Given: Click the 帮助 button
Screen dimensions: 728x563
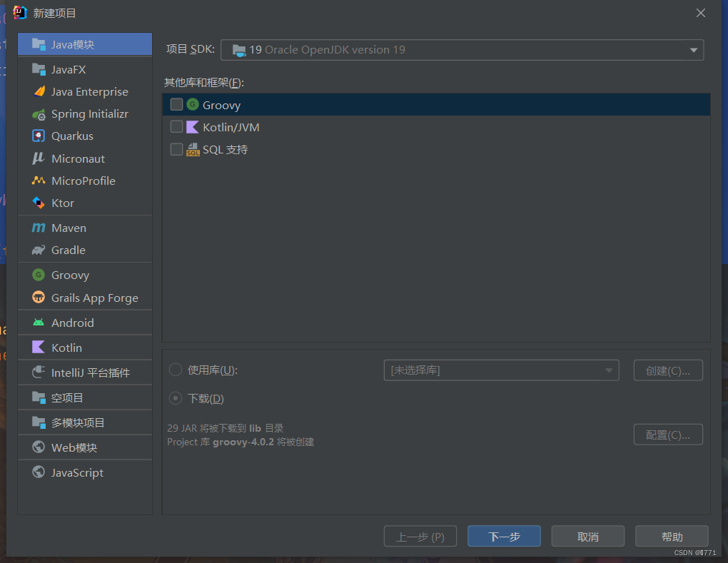Looking at the screenshot, I should click(672, 537).
